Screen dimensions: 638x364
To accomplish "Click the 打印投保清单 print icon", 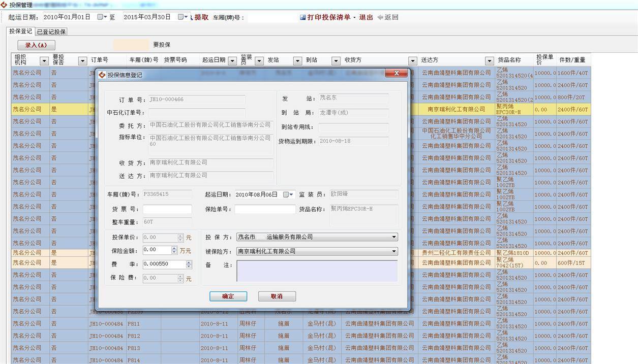I will (x=303, y=17).
